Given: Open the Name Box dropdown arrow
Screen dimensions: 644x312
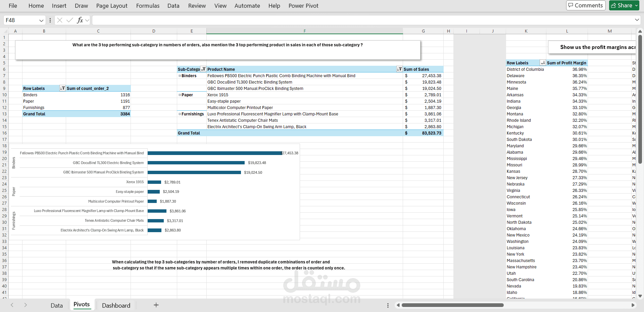Looking at the screenshot, I should click(x=41, y=20).
